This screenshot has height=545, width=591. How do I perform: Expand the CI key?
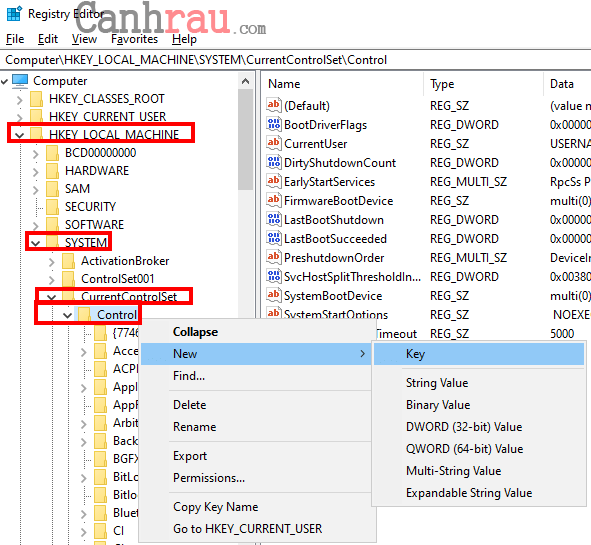click(x=84, y=531)
